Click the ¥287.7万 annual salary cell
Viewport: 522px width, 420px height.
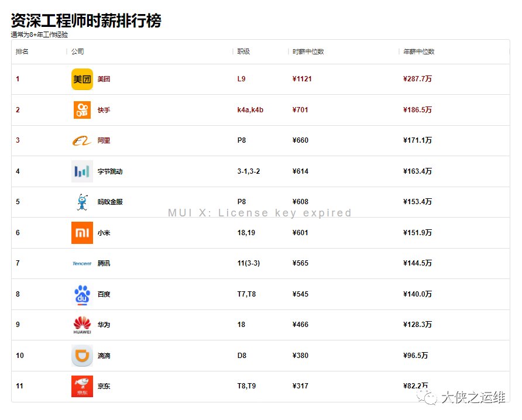(x=417, y=79)
